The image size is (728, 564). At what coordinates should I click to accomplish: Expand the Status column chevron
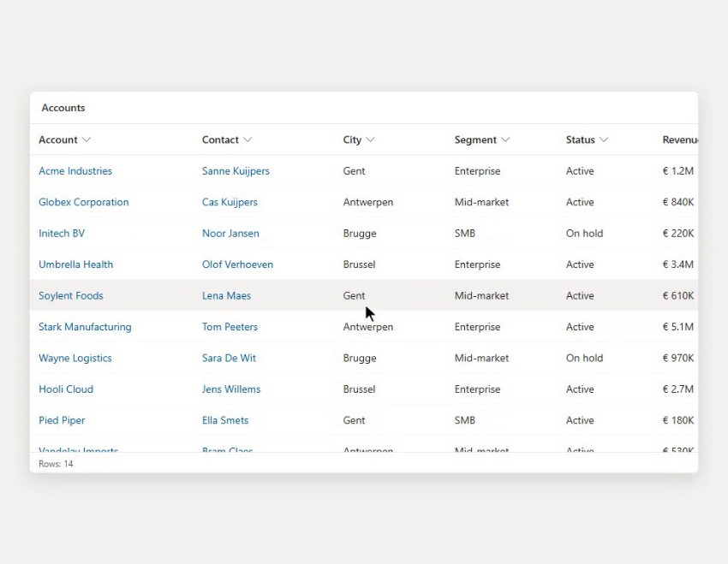click(604, 140)
